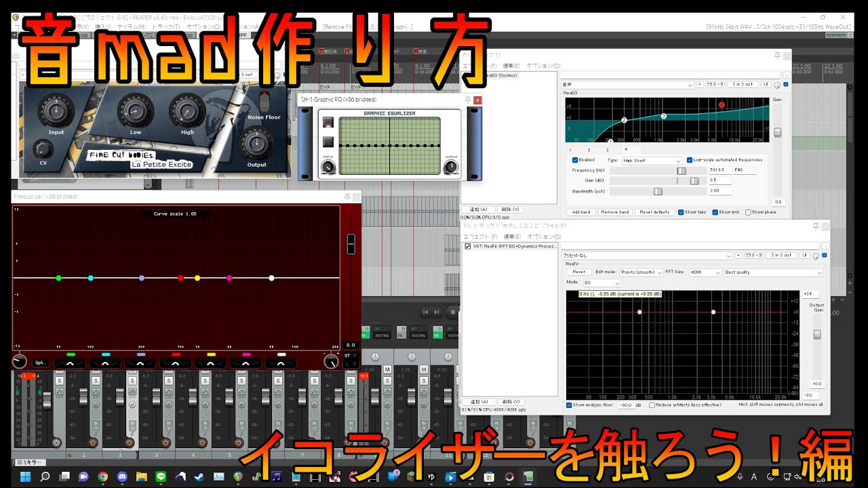Toggle the ReaEQ band Enabled checkbox

575,160
